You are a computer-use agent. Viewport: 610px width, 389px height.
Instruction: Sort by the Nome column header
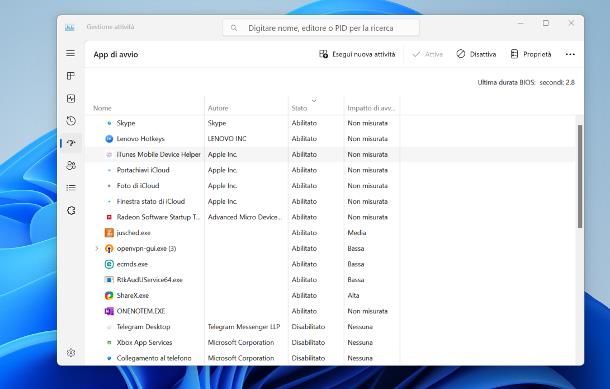pos(102,108)
